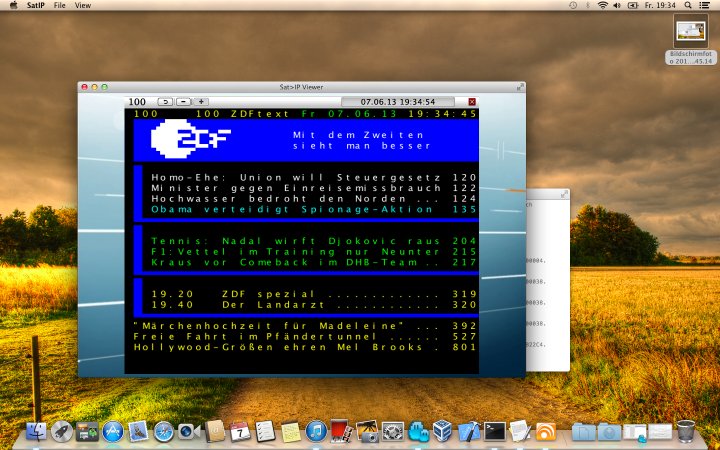720x450 pixels.
Task: Open the SatIP application menu
Action: (x=32, y=6)
